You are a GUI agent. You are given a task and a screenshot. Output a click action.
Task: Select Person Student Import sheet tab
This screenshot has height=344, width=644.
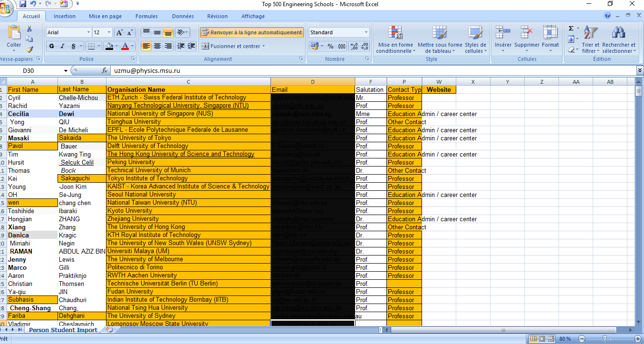(63, 330)
